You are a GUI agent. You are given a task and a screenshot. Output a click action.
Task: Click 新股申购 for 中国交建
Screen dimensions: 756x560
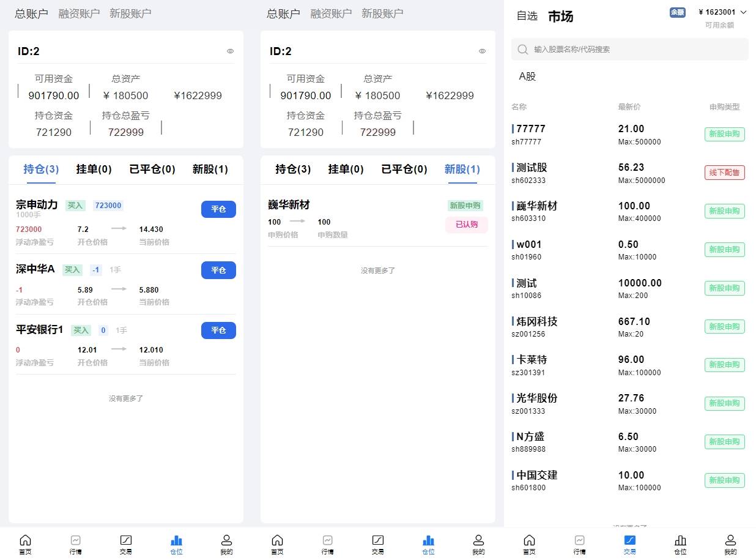tap(724, 480)
